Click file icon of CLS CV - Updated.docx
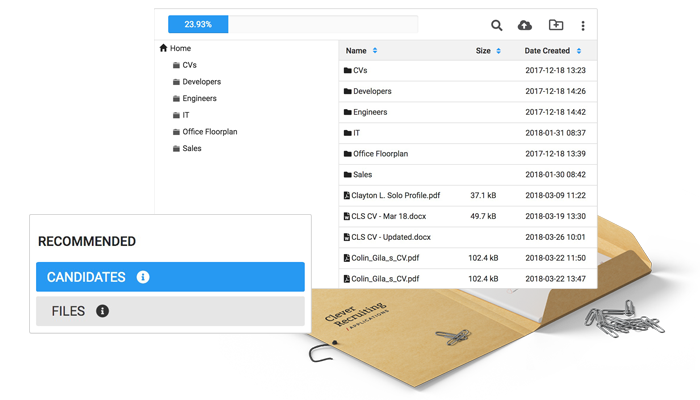The image size is (700, 400). (346, 237)
